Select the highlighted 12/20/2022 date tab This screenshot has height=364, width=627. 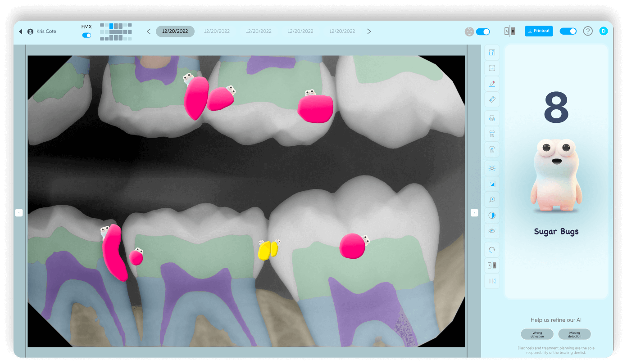click(x=175, y=31)
